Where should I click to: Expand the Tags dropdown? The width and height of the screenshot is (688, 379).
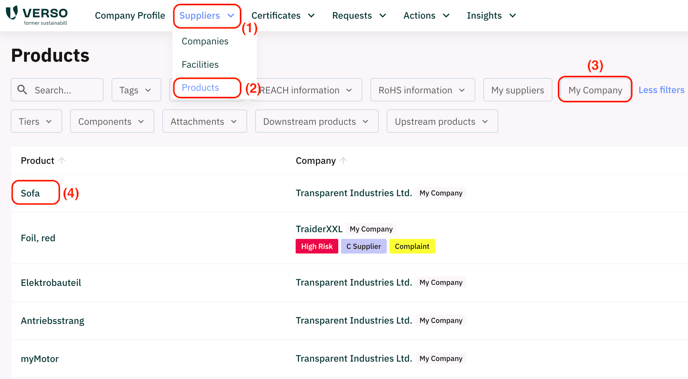point(136,90)
